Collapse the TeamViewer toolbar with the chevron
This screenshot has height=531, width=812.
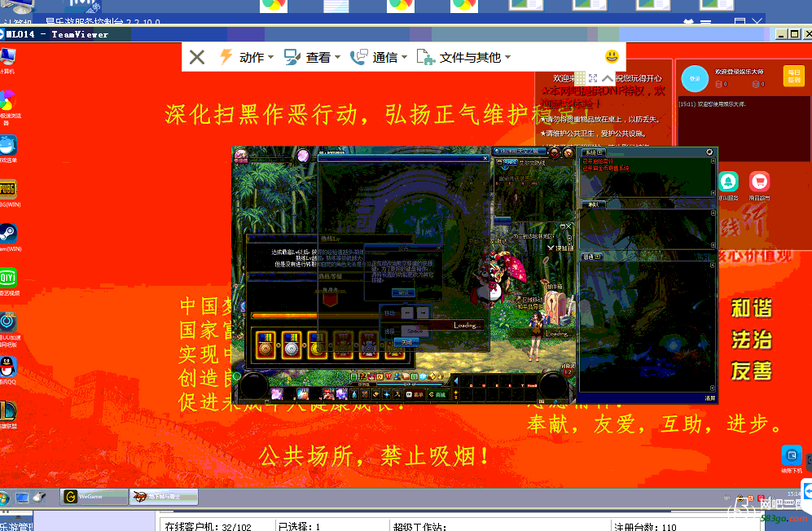point(608,78)
